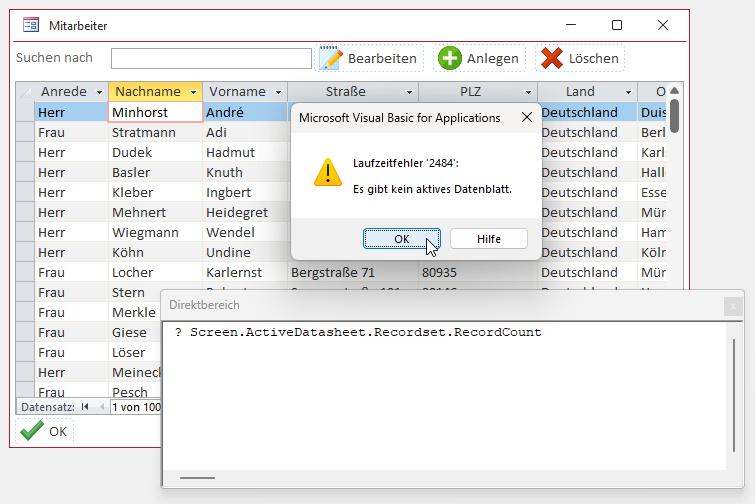Screen dimensions: 755x504
Task: Click the Giese cell
Action: click(135, 333)
